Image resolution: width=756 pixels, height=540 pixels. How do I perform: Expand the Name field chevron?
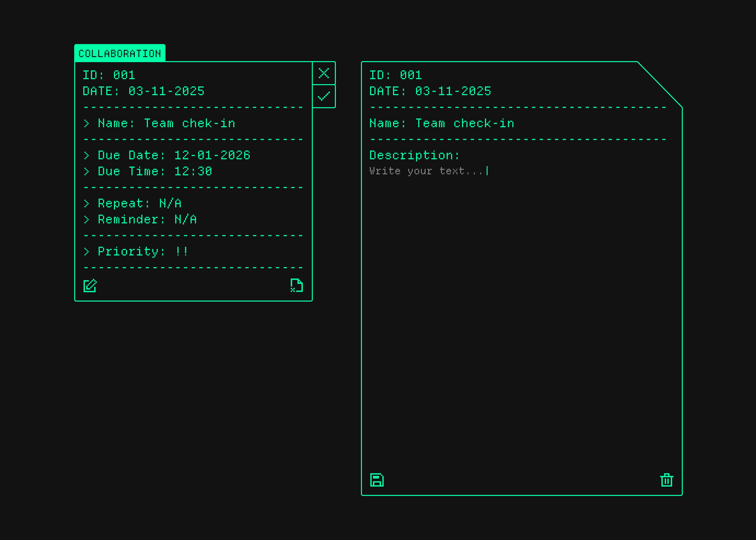click(86, 124)
